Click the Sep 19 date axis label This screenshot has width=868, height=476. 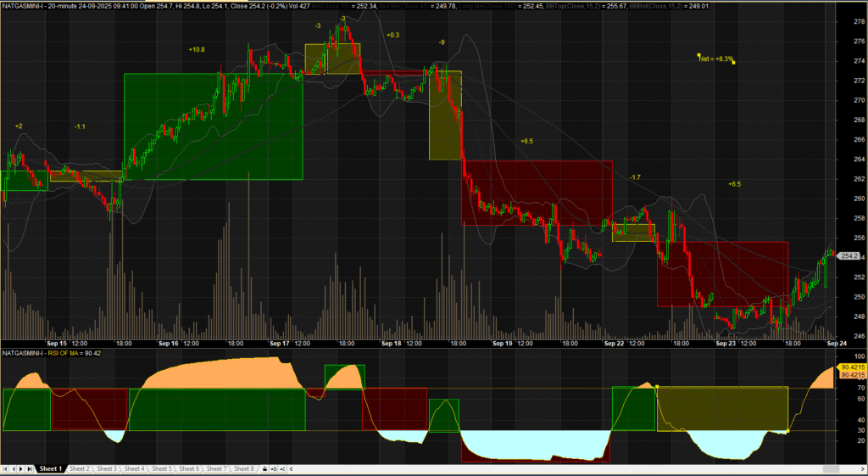pos(502,344)
